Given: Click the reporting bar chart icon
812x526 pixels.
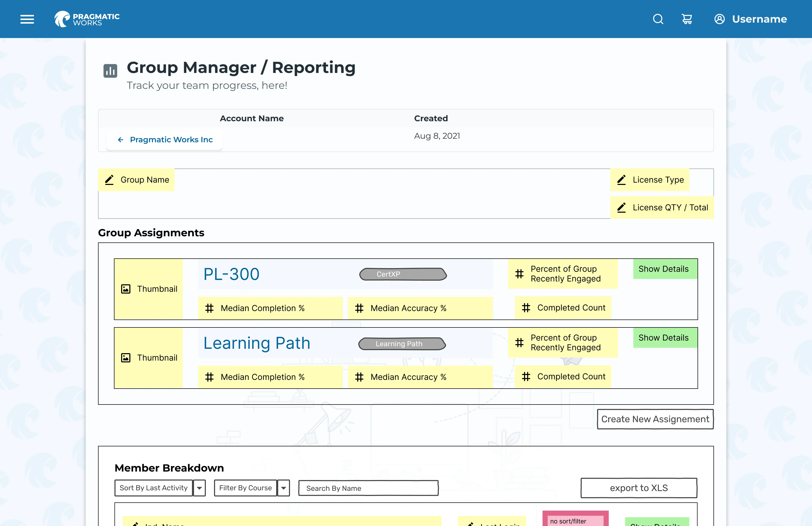Looking at the screenshot, I should point(110,71).
